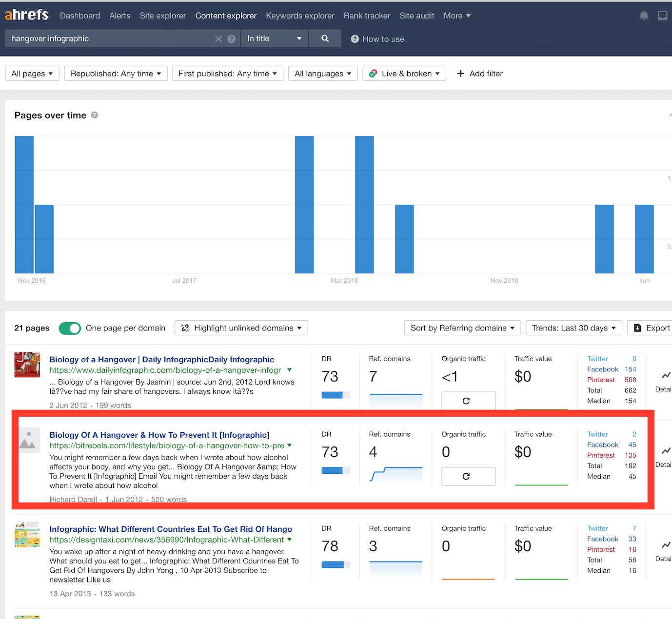
Task: Click the unlinked domains highlight icon
Action: tap(185, 328)
